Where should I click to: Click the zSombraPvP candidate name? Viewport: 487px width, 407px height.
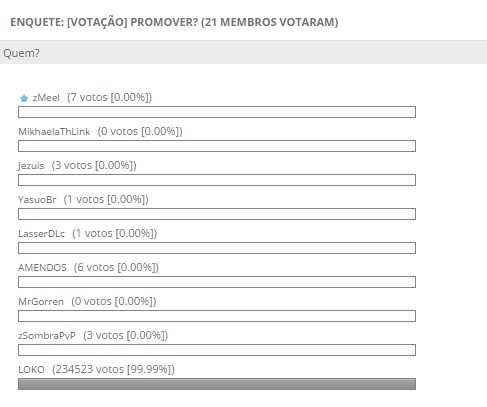tap(47, 336)
